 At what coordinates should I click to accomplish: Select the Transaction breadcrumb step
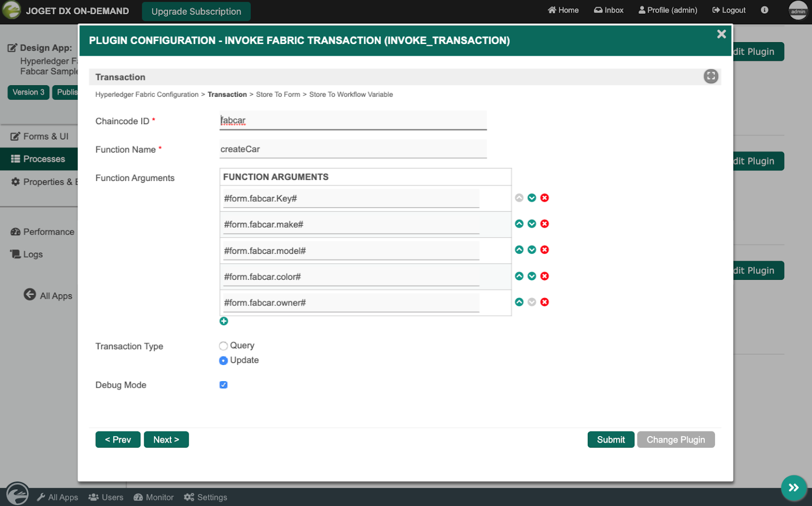[227, 94]
